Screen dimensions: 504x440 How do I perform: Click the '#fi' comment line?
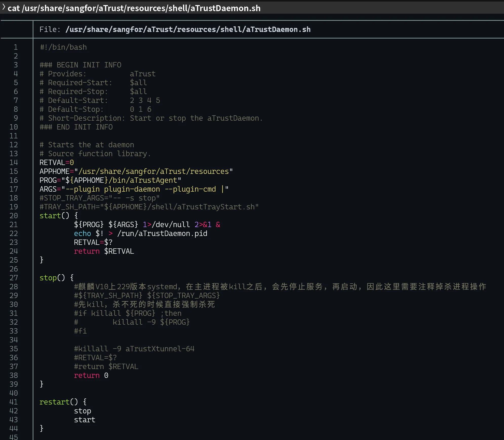point(80,331)
